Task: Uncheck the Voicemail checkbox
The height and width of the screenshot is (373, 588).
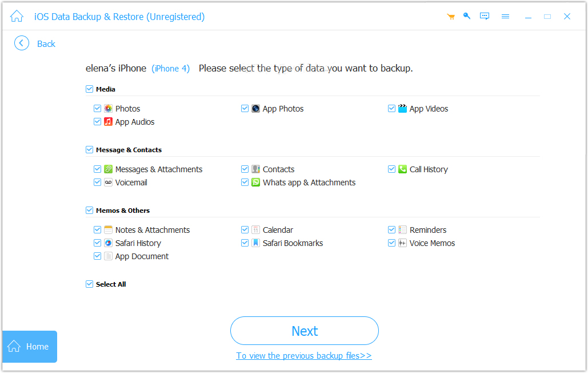Action: click(98, 182)
